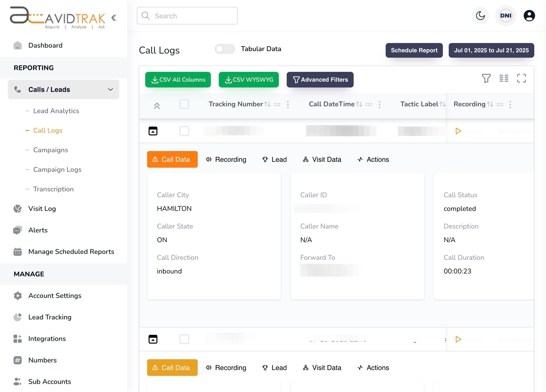
Task: Click the column visibility icon near fullscreen
Action: 504,78
